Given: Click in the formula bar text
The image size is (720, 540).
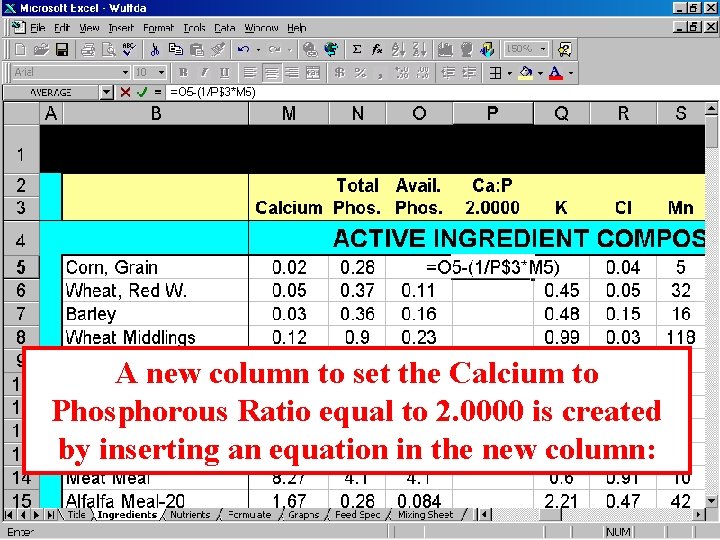Looking at the screenshot, I should pos(212,92).
